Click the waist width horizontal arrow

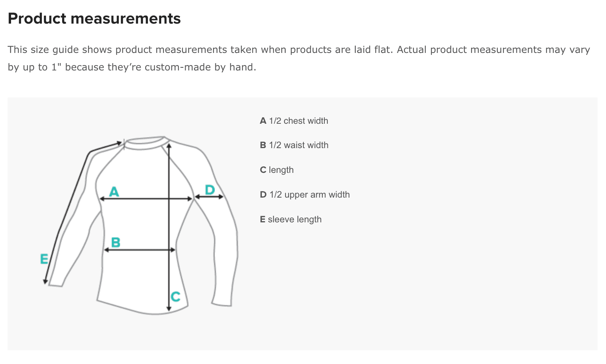139,250
